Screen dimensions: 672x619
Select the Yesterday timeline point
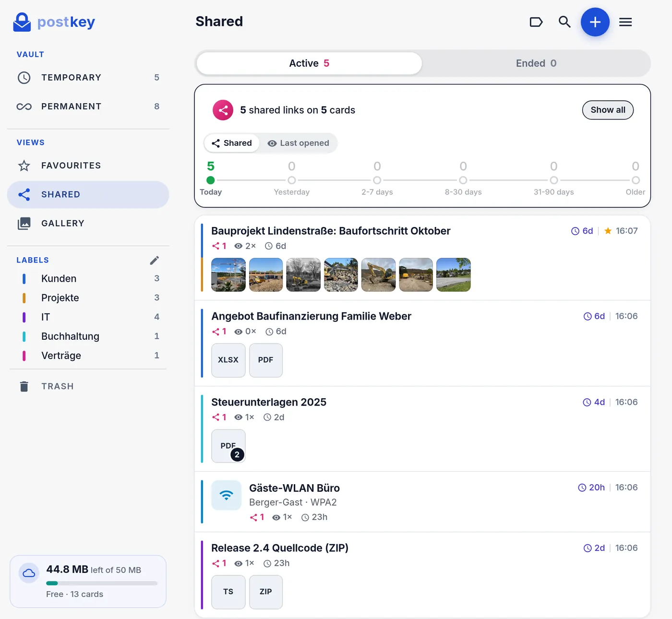(x=291, y=180)
